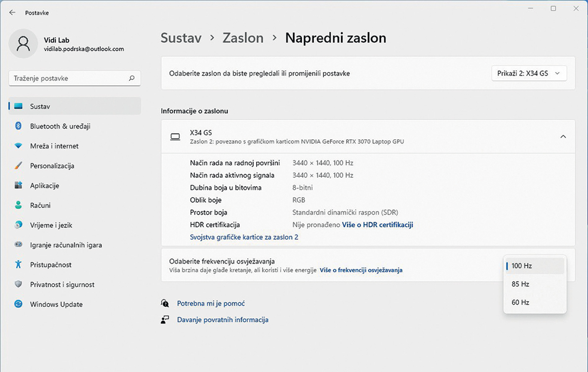This screenshot has width=588, height=372.
Task: Open Bluetooth & uređaji via its icon
Action: (x=18, y=126)
